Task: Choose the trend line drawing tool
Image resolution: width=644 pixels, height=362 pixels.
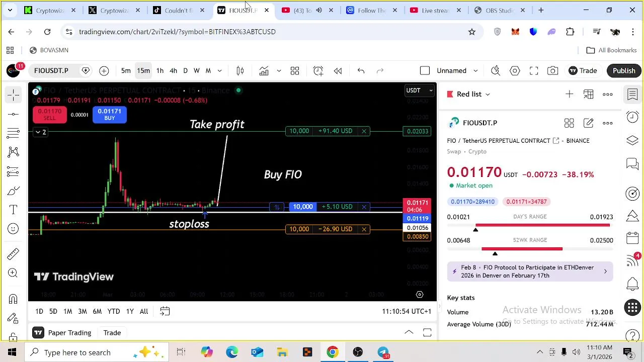Action: pos(14,114)
